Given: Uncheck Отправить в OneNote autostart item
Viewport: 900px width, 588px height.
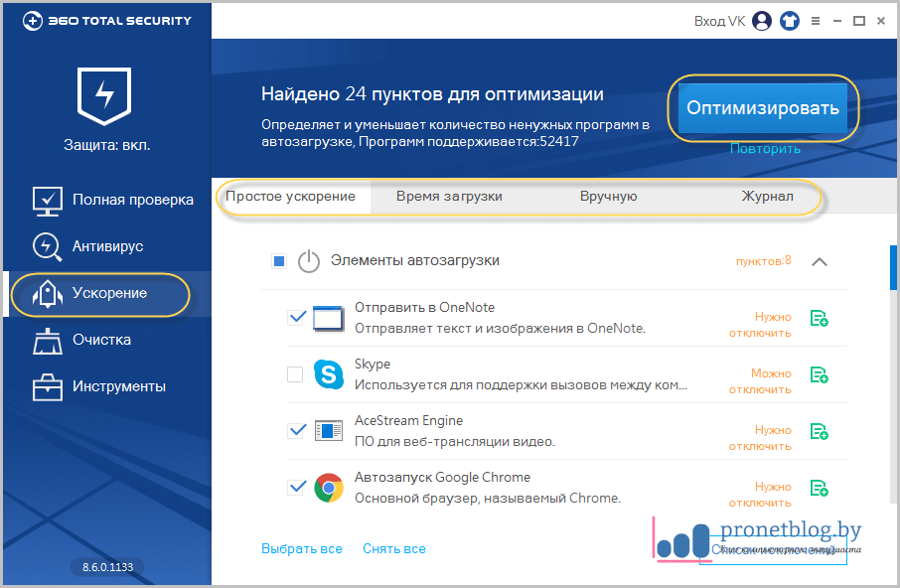Looking at the screenshot, I should [x=296, y=316].
